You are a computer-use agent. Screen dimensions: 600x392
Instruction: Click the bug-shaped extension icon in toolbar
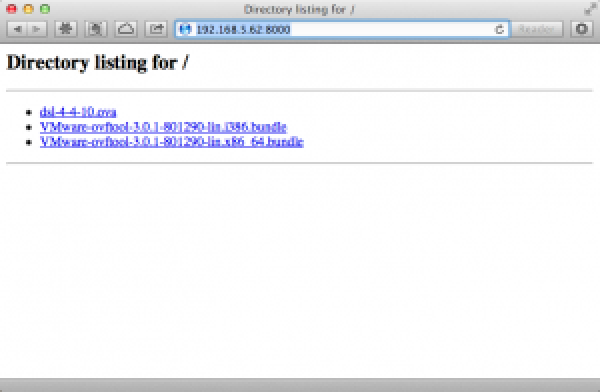65,29
